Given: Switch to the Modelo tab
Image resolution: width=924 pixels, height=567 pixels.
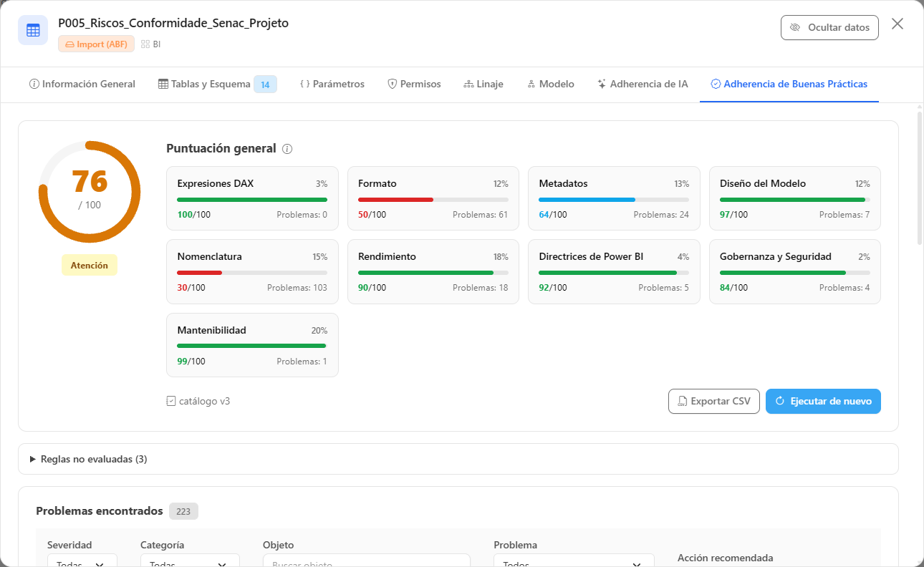Looking at the screenshot, I should (x=551, y=84).
